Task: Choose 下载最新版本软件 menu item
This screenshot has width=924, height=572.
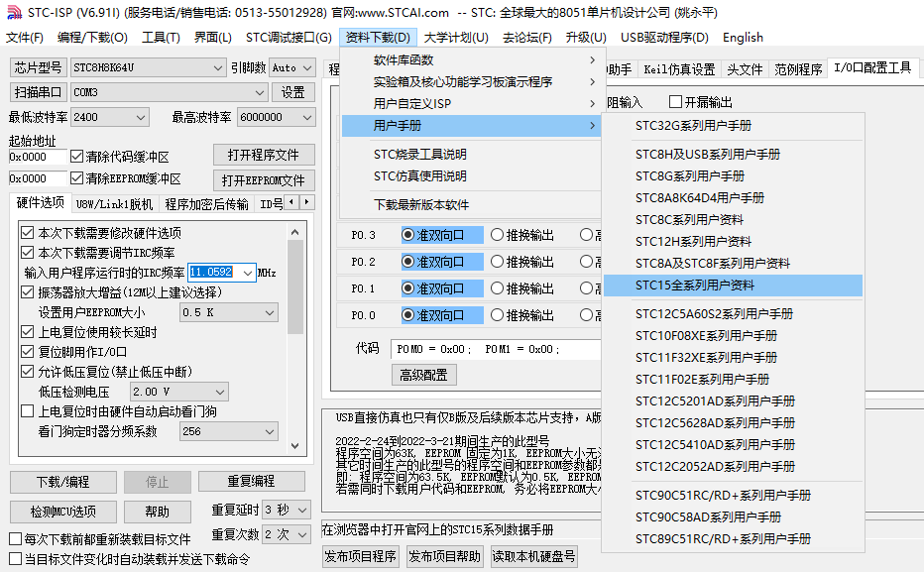Action: (471, 205)
